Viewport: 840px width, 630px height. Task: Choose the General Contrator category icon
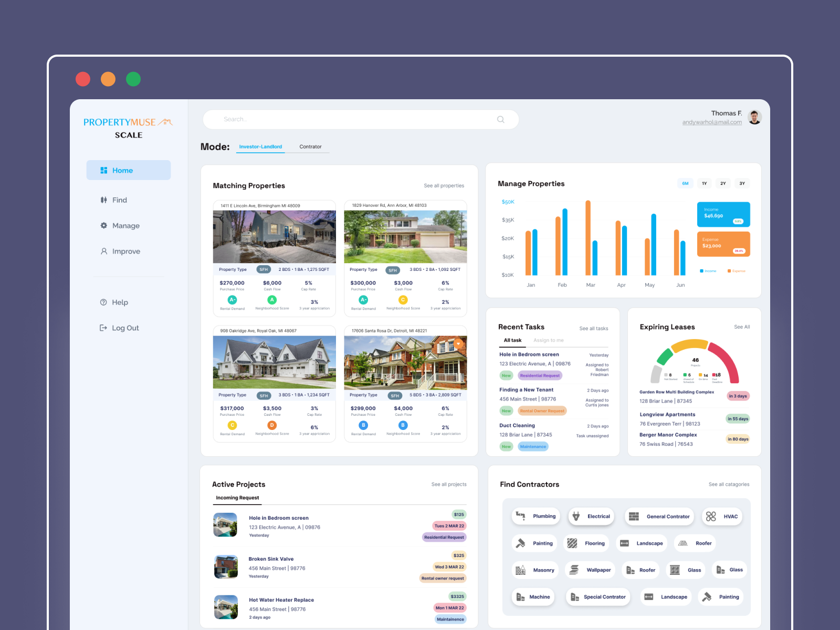(634, 517)
